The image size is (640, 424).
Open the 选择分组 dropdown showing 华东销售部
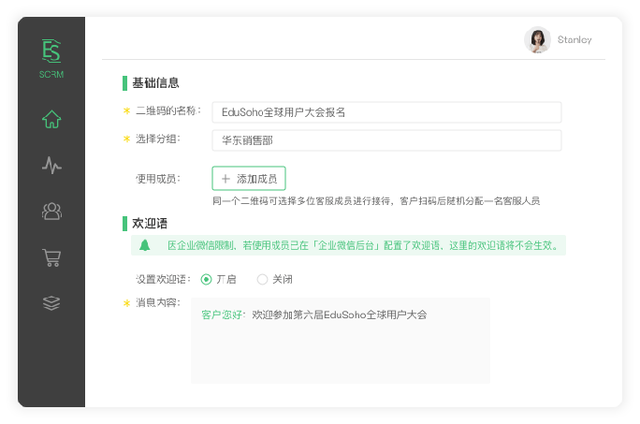coord(386,141)
